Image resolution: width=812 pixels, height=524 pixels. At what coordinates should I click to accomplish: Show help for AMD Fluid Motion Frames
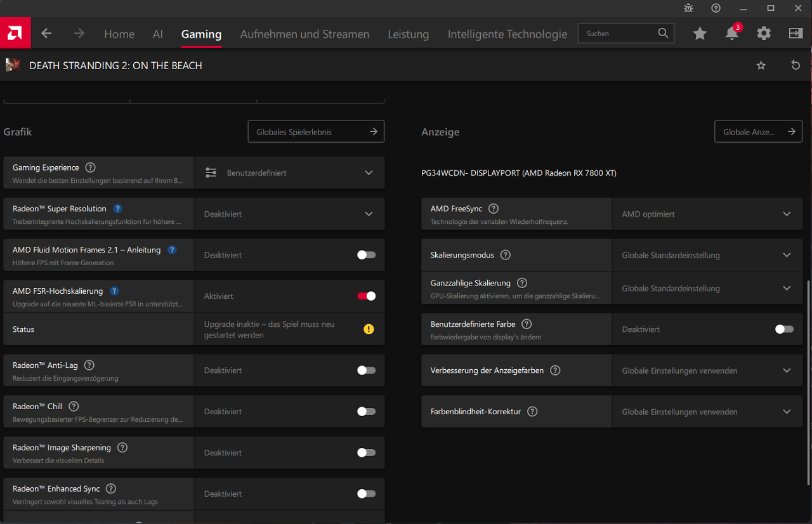(172, 250)
